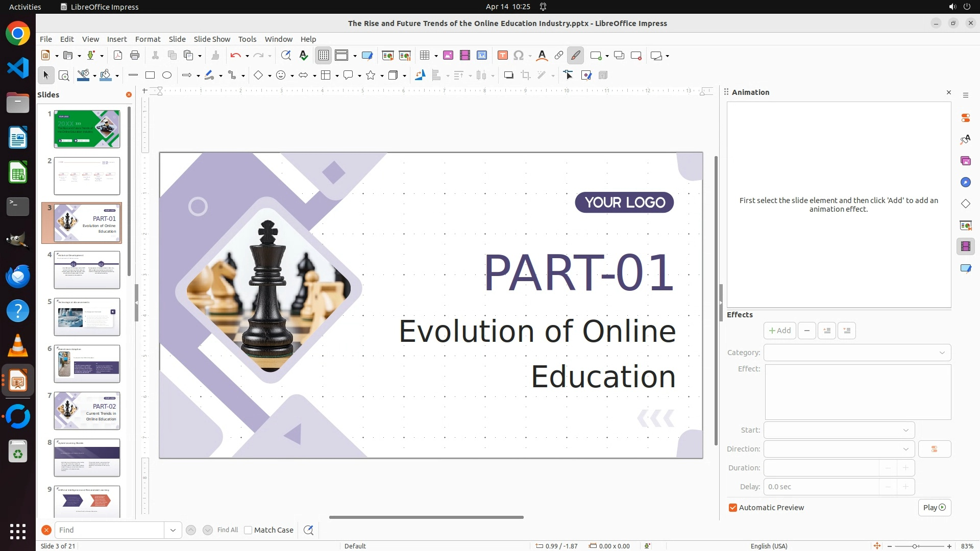
Task: Select the Rectangle drawing tool
Action: click(150, 76)
